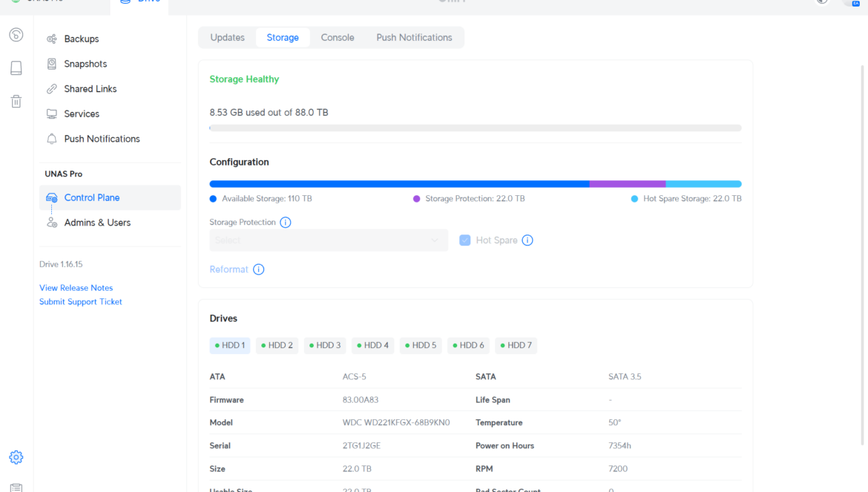This screenshot has height=492, width=868.
Task: Click the "Drives" section heading
Action: (223, 318)
